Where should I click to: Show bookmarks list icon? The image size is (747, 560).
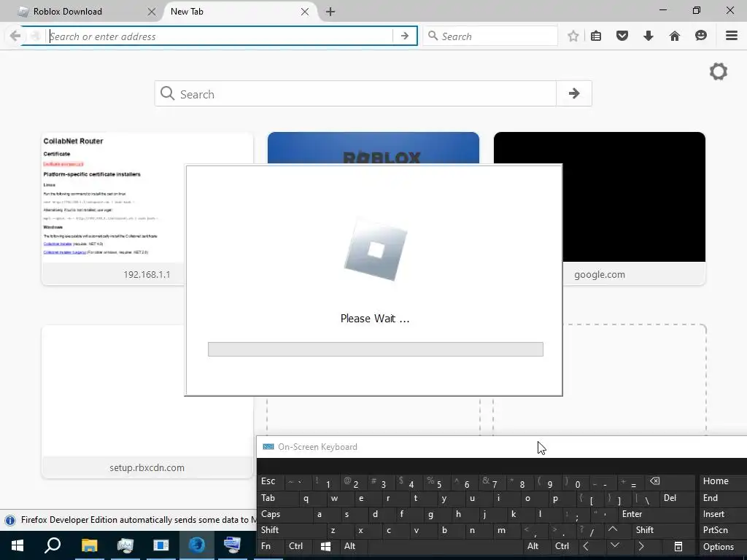(x=596, y=36)
